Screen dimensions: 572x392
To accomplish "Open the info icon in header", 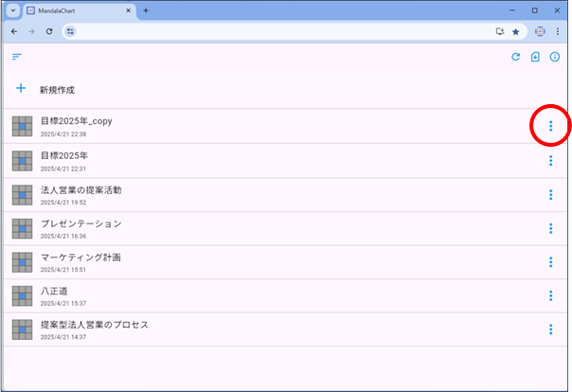I will [x=555, y=57].
